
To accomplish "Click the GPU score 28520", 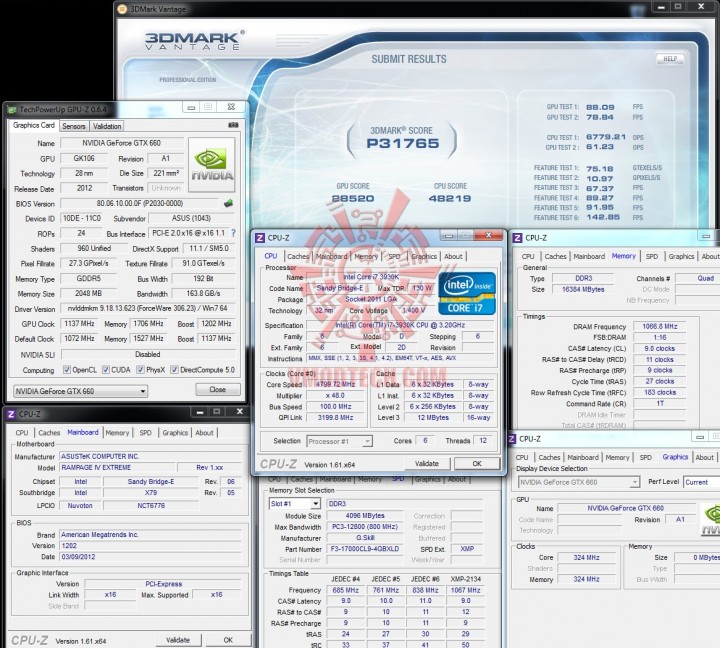I will (x=353, y=198).
